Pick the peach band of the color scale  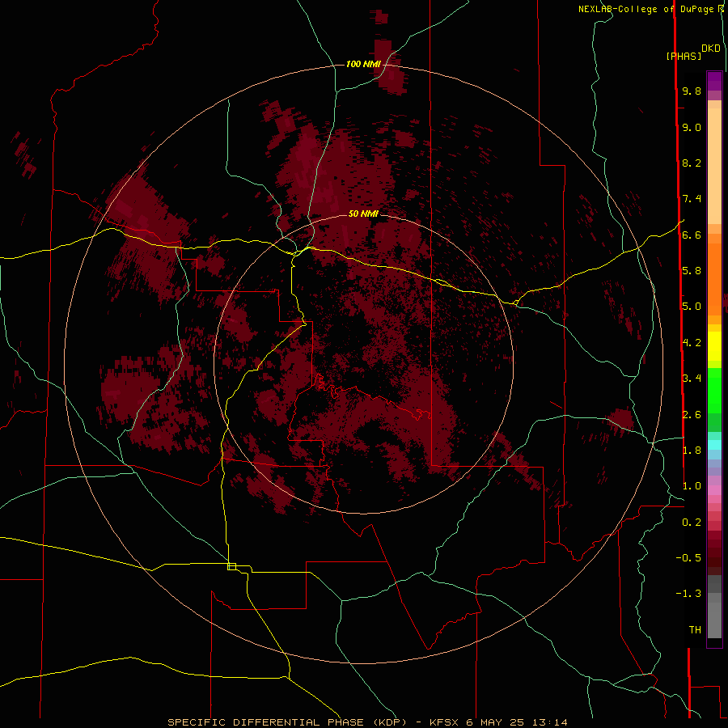click(714, 166)
